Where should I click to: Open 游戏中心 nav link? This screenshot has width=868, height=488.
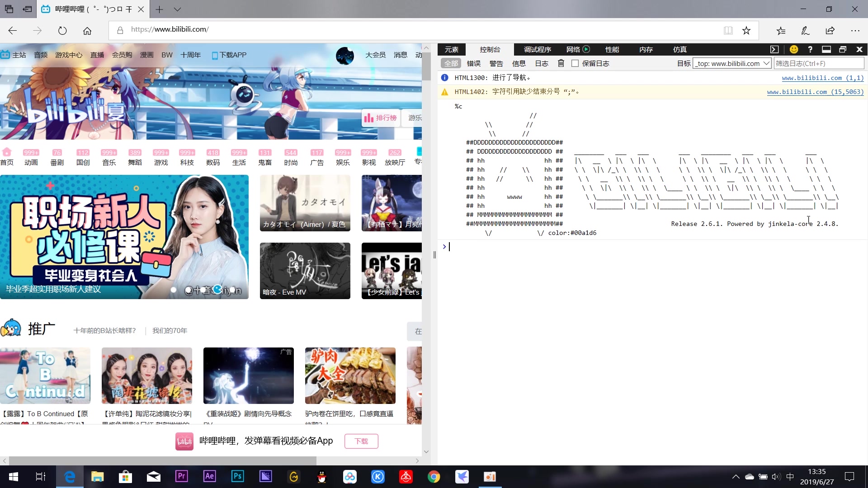point(69,55)
